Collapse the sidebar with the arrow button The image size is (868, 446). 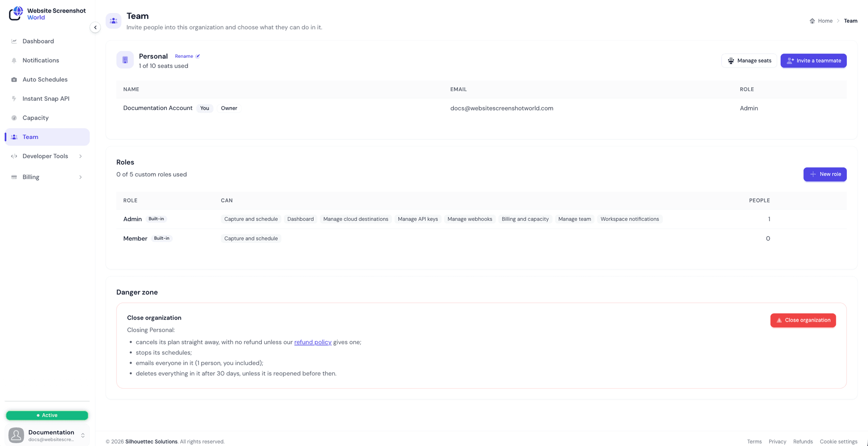95,27
